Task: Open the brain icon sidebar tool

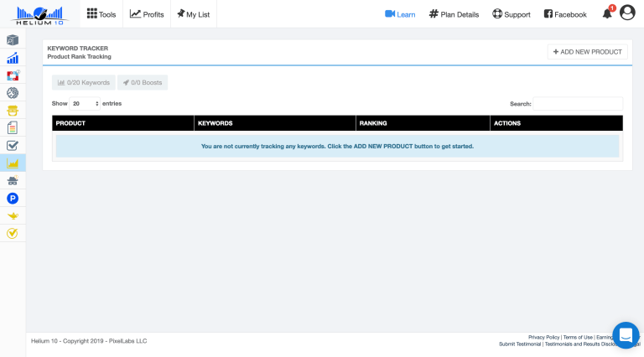Action: coord(13,93)
